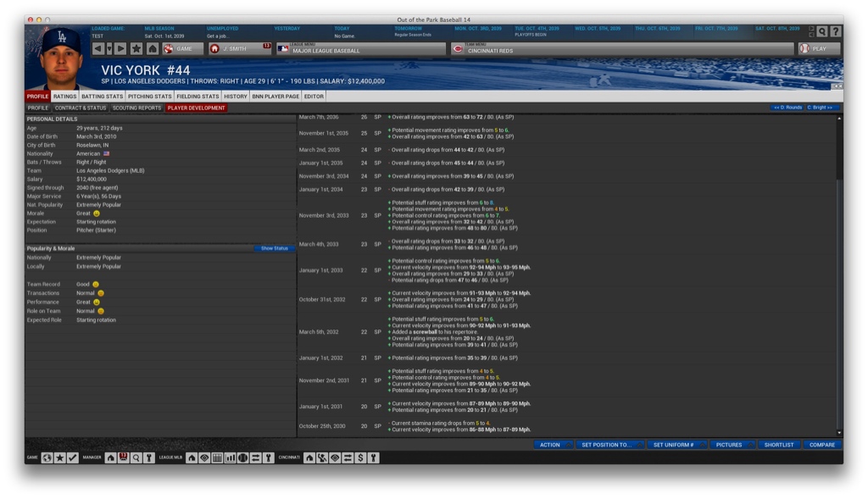Open the SET UNIFORM # dropdown
This screenshot has width=868, height=499.
(677, 445)
